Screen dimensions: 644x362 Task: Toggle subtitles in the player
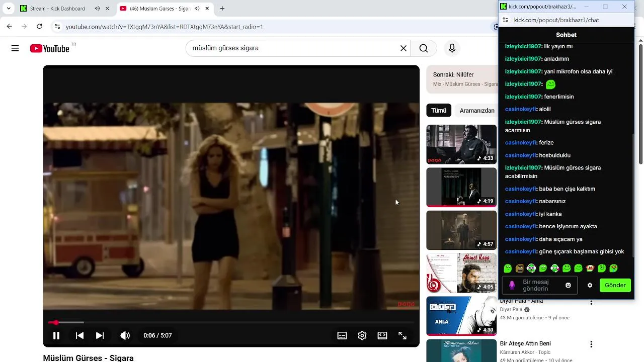[342, 335]
